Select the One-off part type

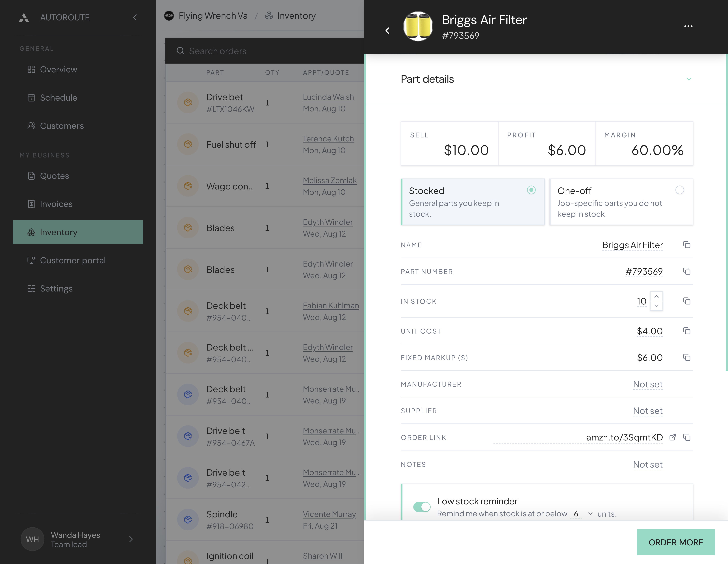pyautogui.click(x=621, y=202)
